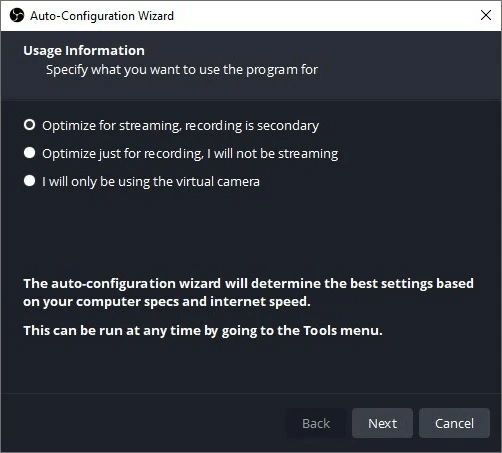Screen dimensions: 502x453
Task: Click the "Auto-Configuration Wizard" title text
Action: click(x=102, y=16)
